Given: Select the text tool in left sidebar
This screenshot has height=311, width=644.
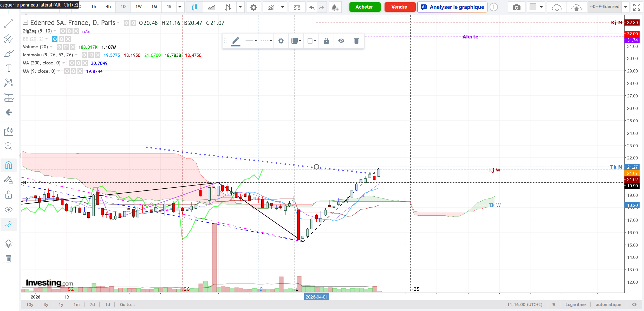Looking at the screenshot, I should tap(9, 68).
